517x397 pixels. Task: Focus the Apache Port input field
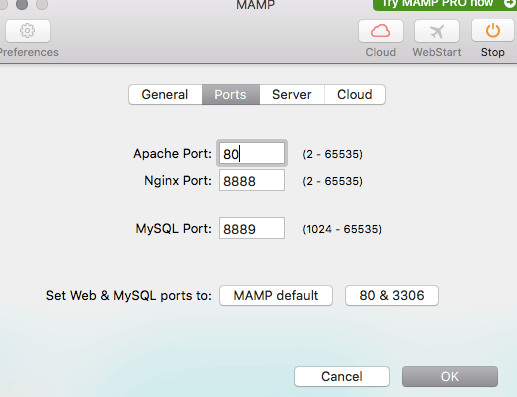[252, 153]
